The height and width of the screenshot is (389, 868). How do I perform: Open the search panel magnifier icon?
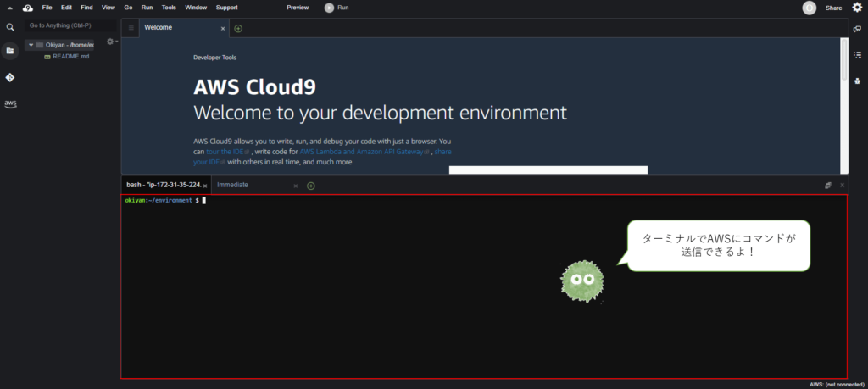(x=10, y=27)
